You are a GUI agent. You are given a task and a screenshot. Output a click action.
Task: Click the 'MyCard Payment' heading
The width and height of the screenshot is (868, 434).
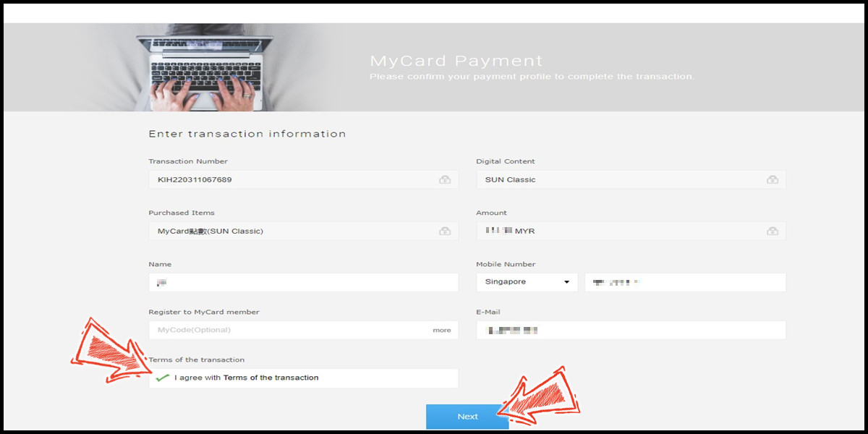click(x=456, y=61)
